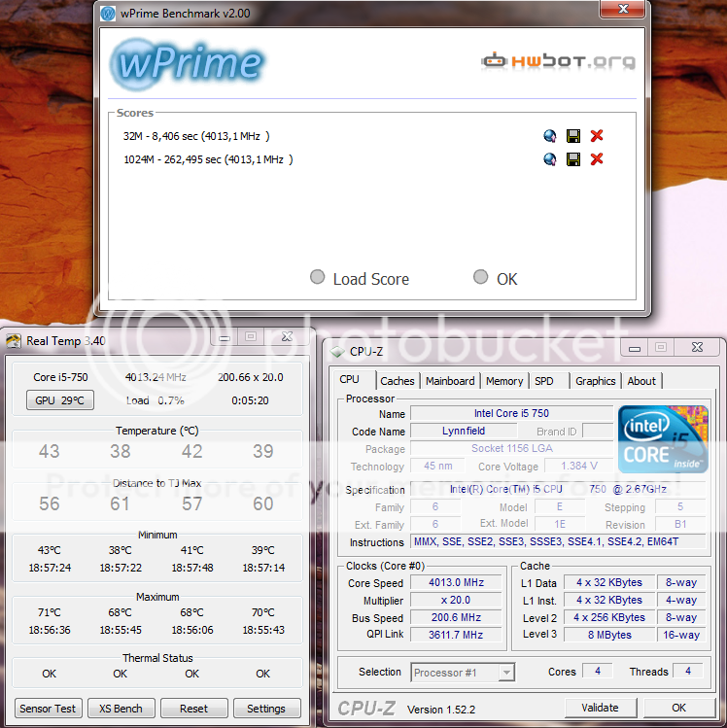The width and height of the screenshot is (727, 728).
Task: Open Real Temp Settings
Action: pos(266,709)
